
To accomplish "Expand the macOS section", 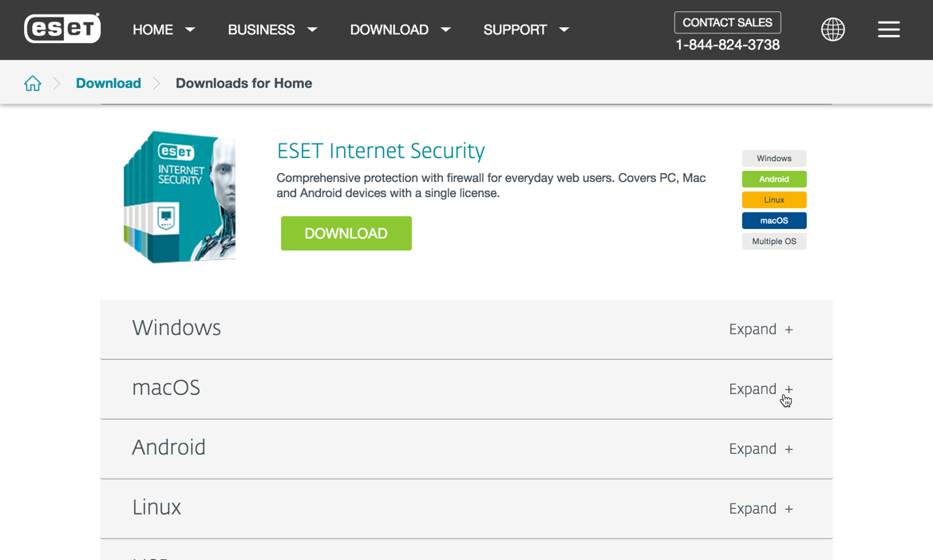I will 761,388.
